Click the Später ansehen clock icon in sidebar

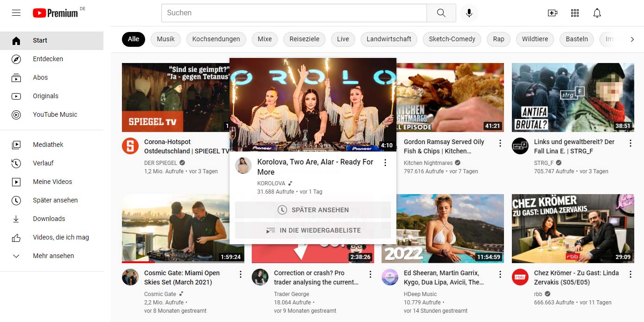16,200
